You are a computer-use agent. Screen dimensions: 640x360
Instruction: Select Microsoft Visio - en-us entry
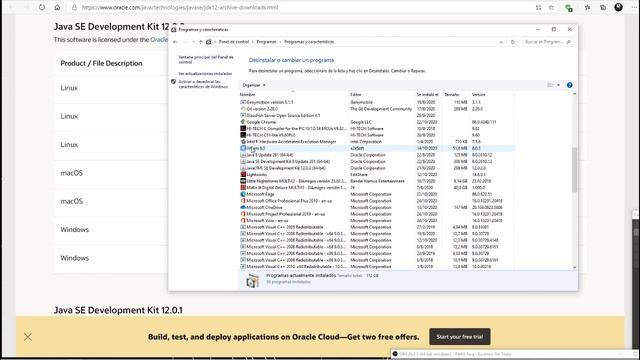tap(377, 220)
